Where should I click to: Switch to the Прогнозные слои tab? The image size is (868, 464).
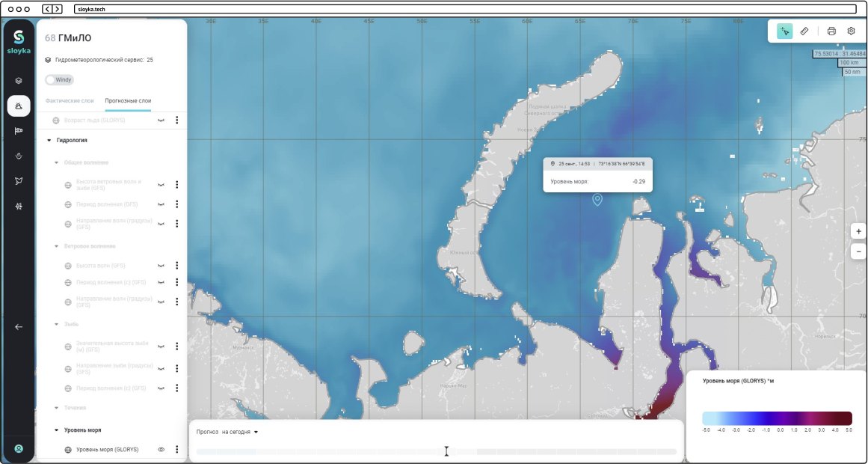click(128, 101)
